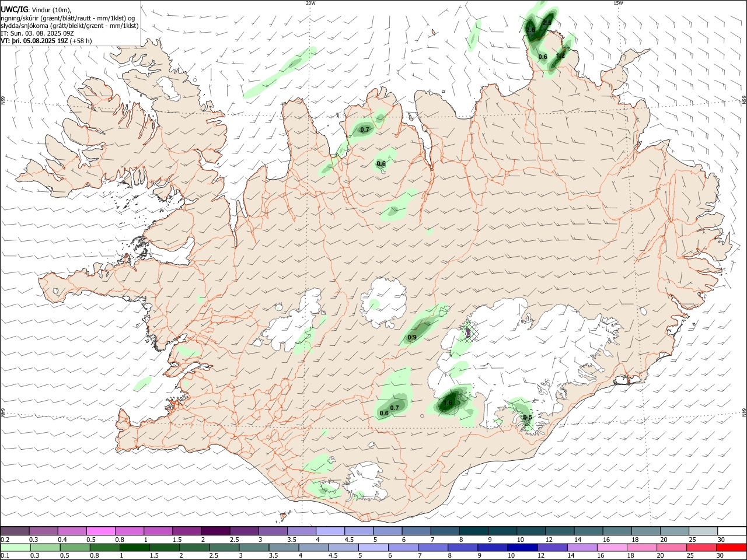This screenshot has width=747, height=560.
Task: Pick the dusky purple 0.2–0.3 snow swatch
Action: tap(15, 531)
